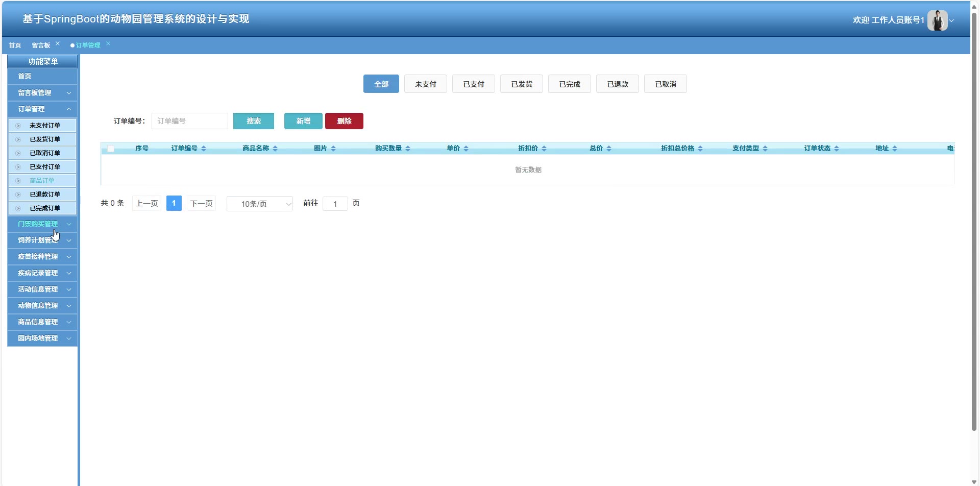Sort by 折扣总价格 column arrows

pyautogui.click(x=700, y=149)
